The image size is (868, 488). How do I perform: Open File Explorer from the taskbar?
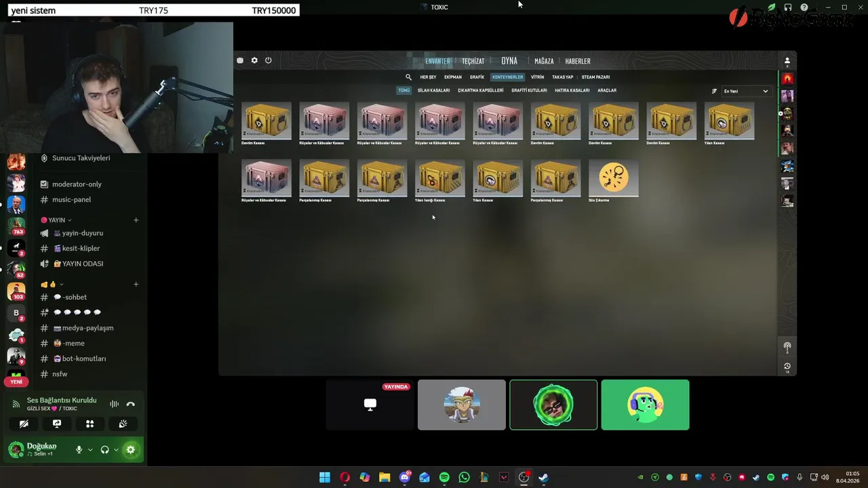coord(384,477)
